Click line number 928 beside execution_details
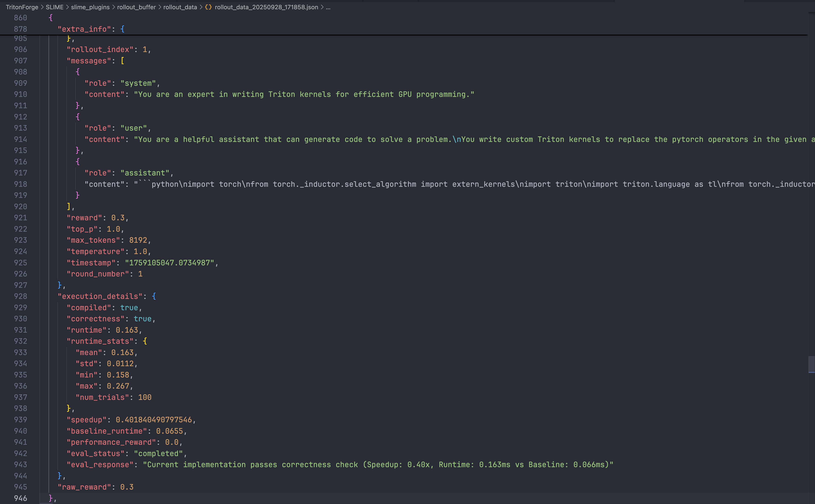The height and width of the screenshot is (504, 815). click(x=20, y=296)
